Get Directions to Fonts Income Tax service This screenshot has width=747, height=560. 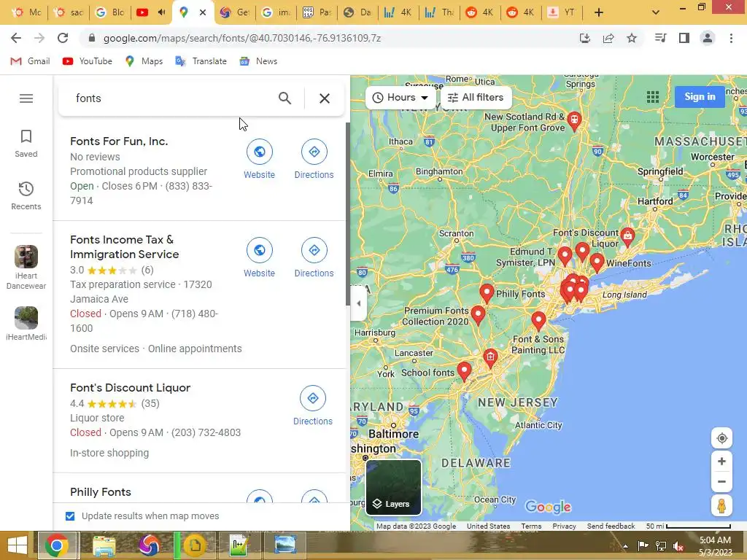coord(314,257)
